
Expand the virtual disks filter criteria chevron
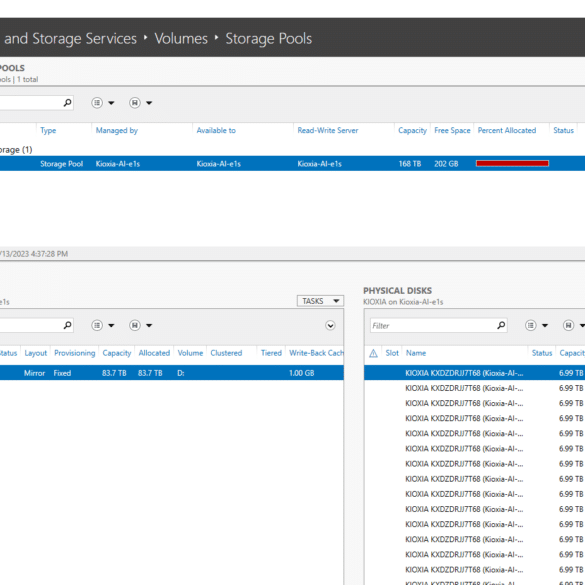coord(330,325)
